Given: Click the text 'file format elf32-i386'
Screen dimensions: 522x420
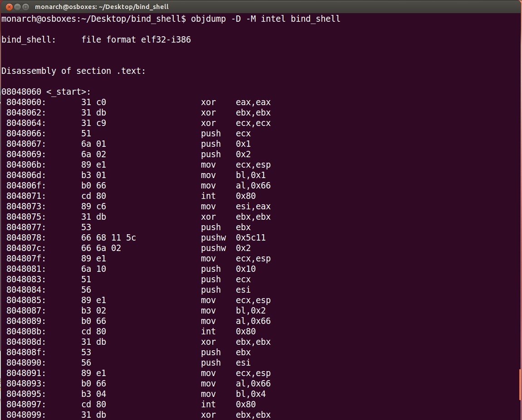Looking at the screenshot, I should click(x=136, y=39).
